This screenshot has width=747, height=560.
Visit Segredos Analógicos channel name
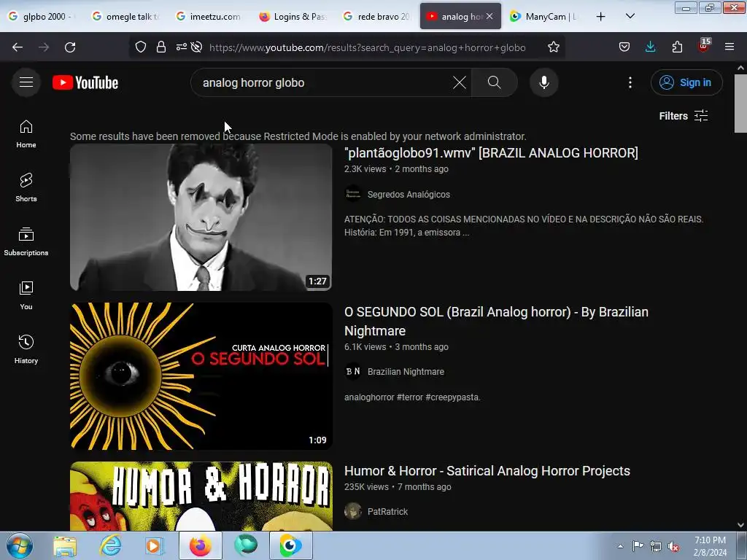tap(409, 194)
